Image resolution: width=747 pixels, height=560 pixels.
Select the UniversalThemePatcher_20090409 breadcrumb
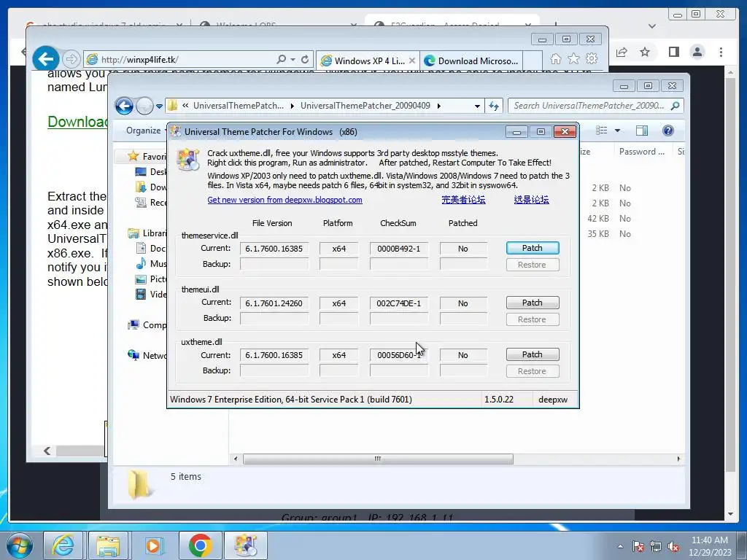[x=365, y=106]
